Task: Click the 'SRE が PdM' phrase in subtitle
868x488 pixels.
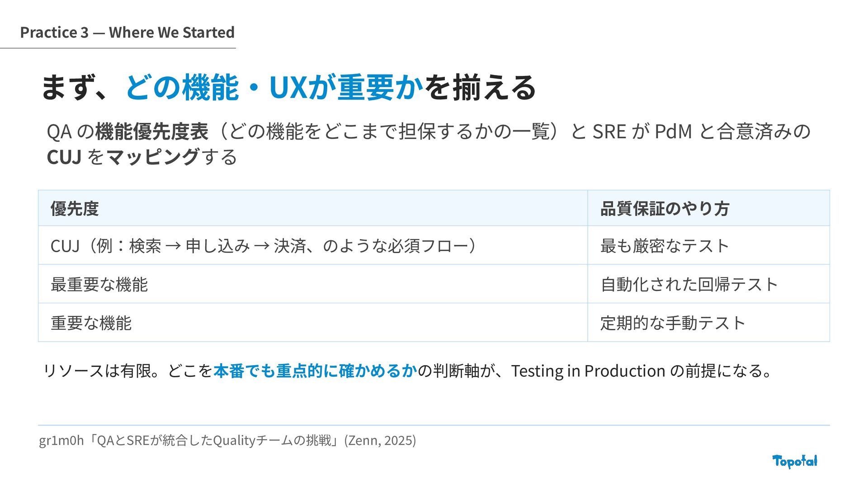Action: (x=642, y=131)
